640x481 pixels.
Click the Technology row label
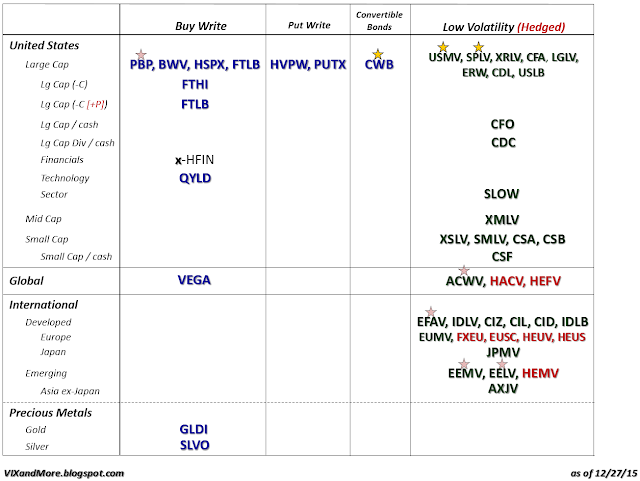coord(65,178)
